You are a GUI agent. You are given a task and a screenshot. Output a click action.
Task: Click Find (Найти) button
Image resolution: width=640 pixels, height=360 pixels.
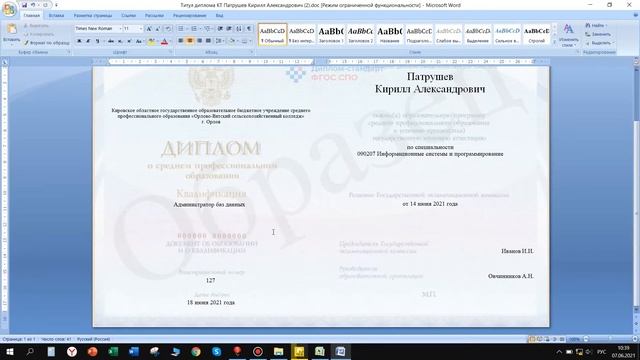[x=596, y=25]
